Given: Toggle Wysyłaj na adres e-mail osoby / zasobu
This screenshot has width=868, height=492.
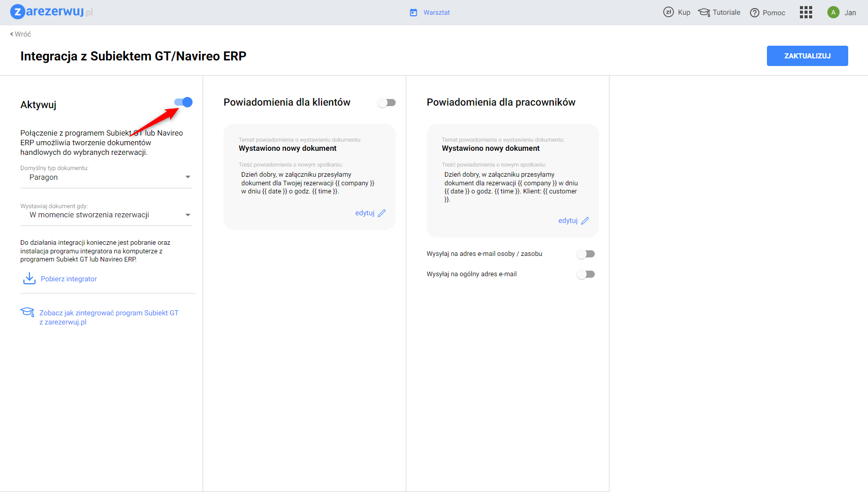Looking at the screenshot, I should point(586,254).
